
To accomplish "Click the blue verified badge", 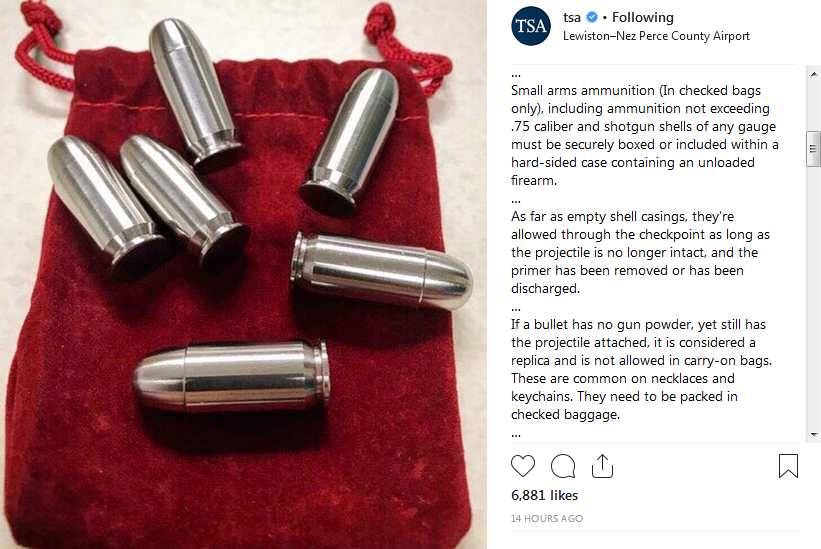I will point(592,17).
